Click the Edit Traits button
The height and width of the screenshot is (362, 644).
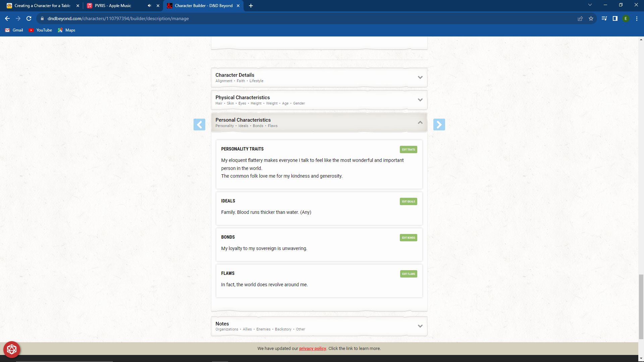coord(408,149)
